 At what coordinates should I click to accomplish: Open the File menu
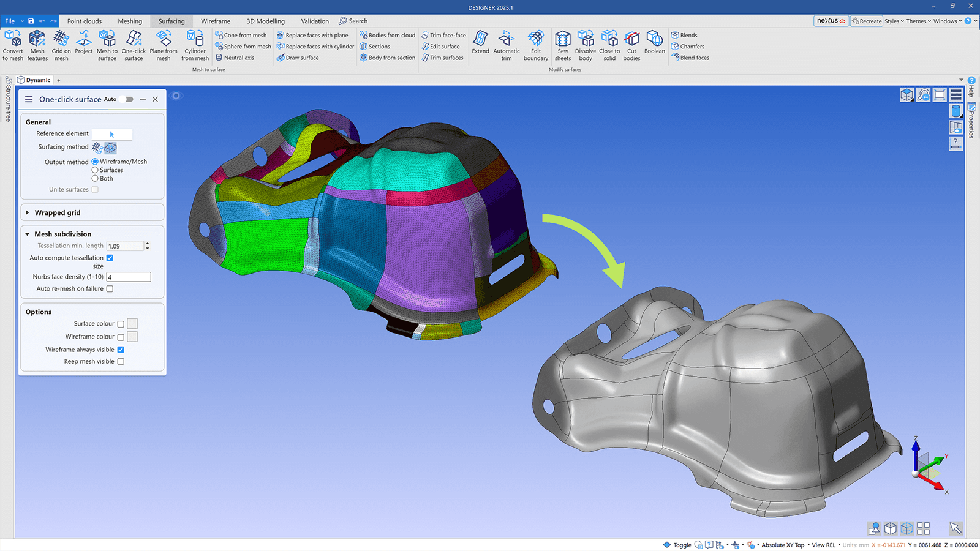click(x=10, y=21)
